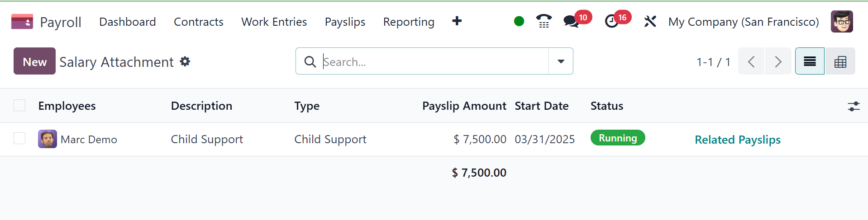This screenshot has height=220, width=868.
Task: Open the conversations chat icon
Action: pos(571,21)
